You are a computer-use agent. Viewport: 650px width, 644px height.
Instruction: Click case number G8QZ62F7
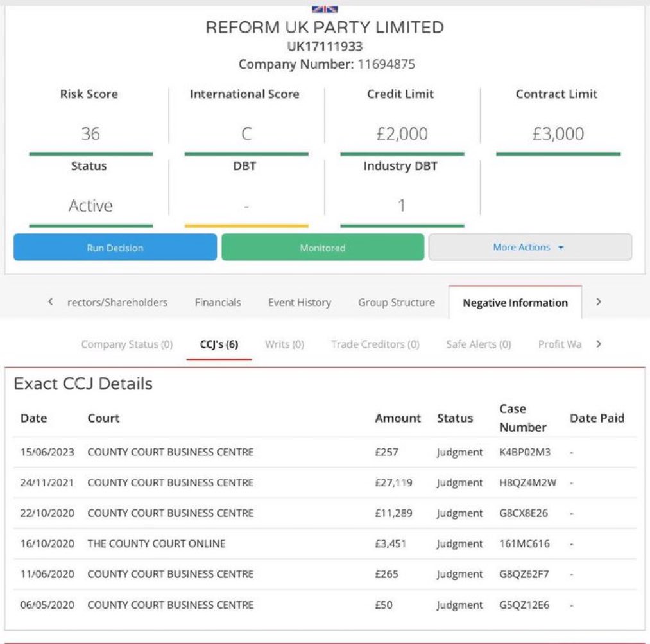pos(524,574)
